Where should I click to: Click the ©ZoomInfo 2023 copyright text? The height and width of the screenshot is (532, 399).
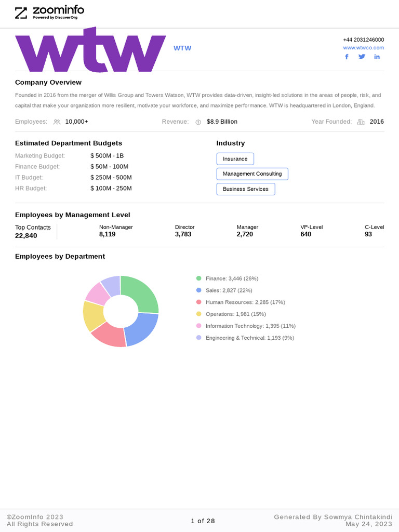pos(35,517)
